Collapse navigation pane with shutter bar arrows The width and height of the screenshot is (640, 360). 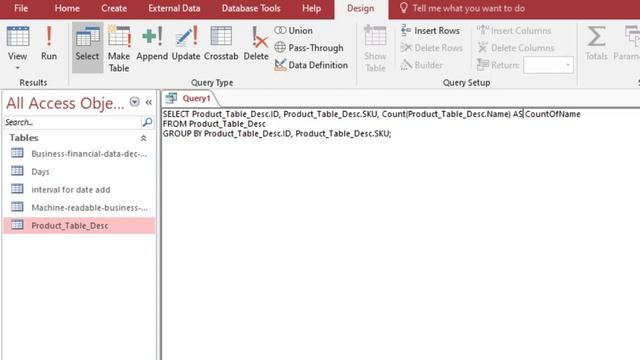[x=149, y=102]
